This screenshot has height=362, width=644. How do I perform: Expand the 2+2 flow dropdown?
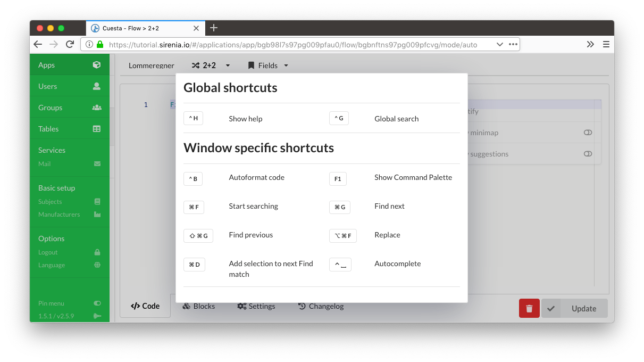tap(228, 65)
